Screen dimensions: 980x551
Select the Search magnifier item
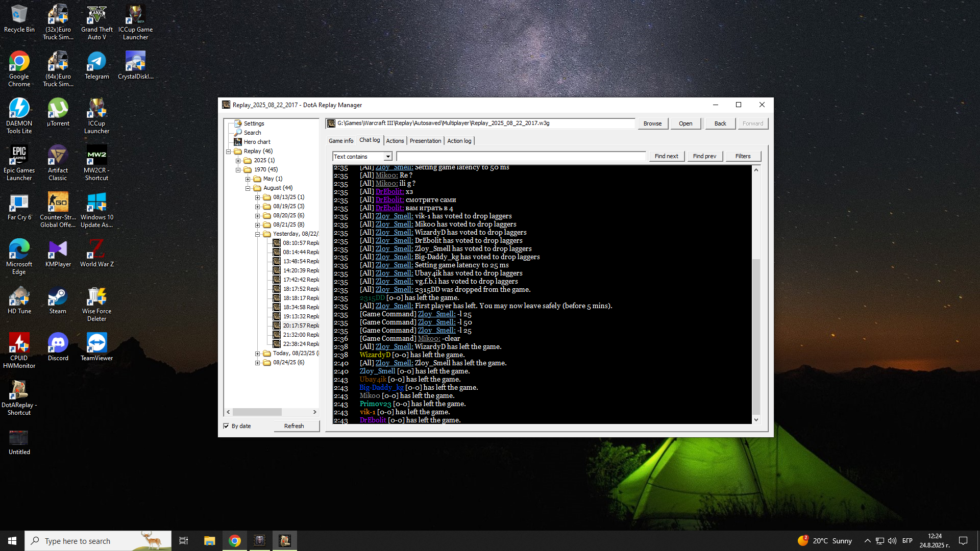point(238,133)
